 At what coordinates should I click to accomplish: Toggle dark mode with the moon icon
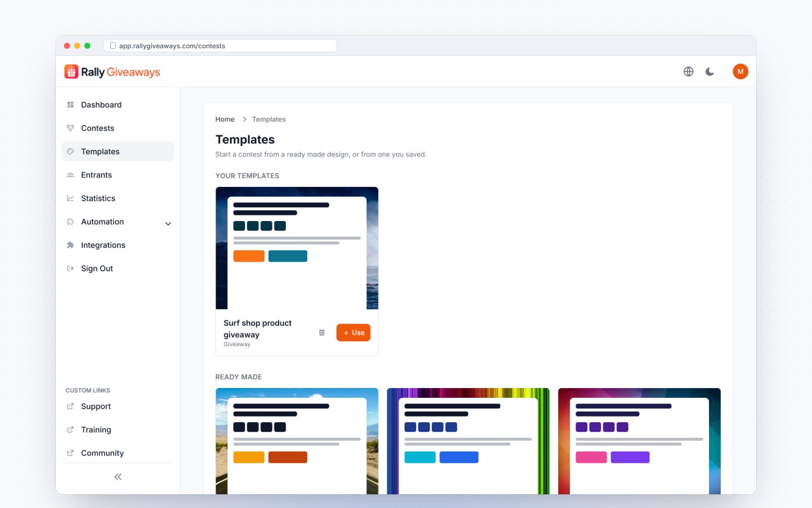[x=709, y=72]
